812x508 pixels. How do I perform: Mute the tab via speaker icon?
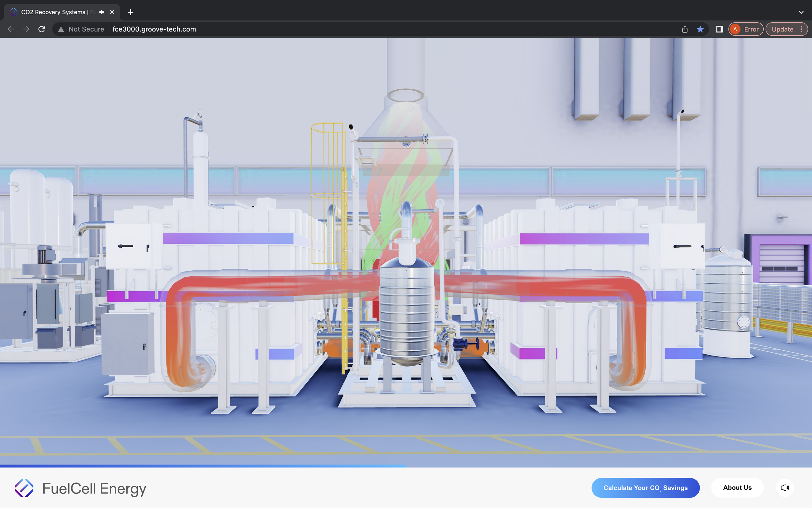click(x=102, y=12)
